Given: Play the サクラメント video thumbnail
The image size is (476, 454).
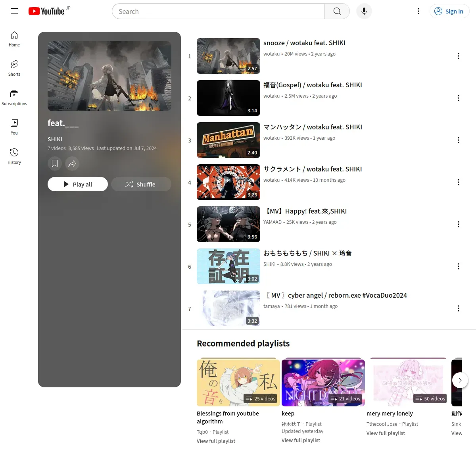Looking at the screenshot, I should click(x=228, y=182).
